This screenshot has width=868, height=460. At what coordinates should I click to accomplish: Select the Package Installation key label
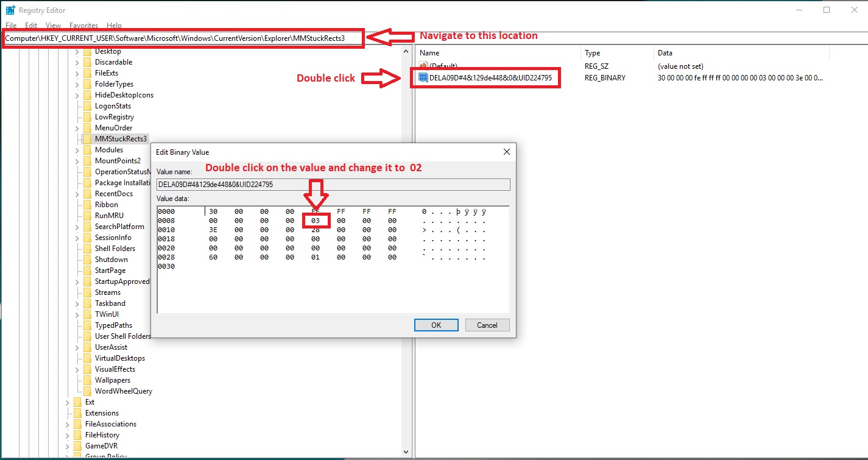point(122,183)
